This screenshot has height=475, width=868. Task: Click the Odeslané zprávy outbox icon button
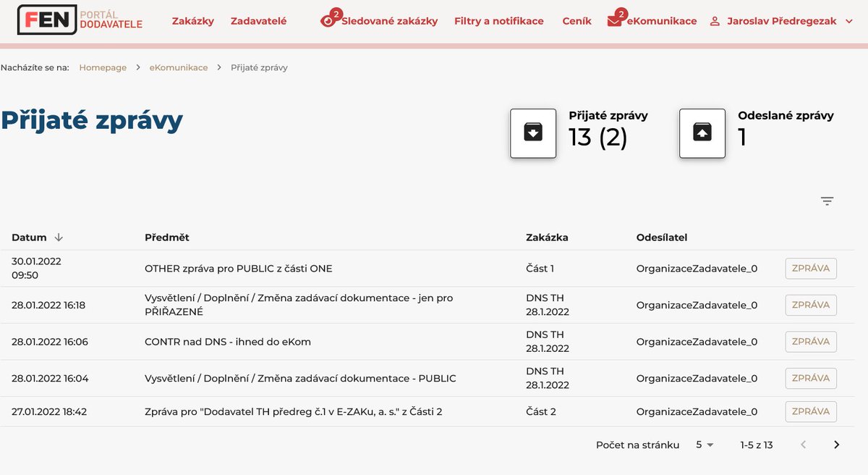702,133
